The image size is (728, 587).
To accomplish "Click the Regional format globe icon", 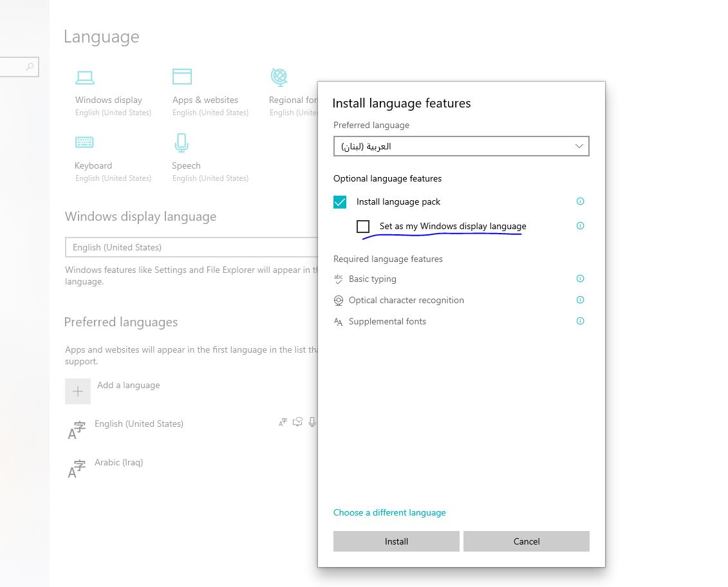I will pyautogui.click(x=279, y=77).
